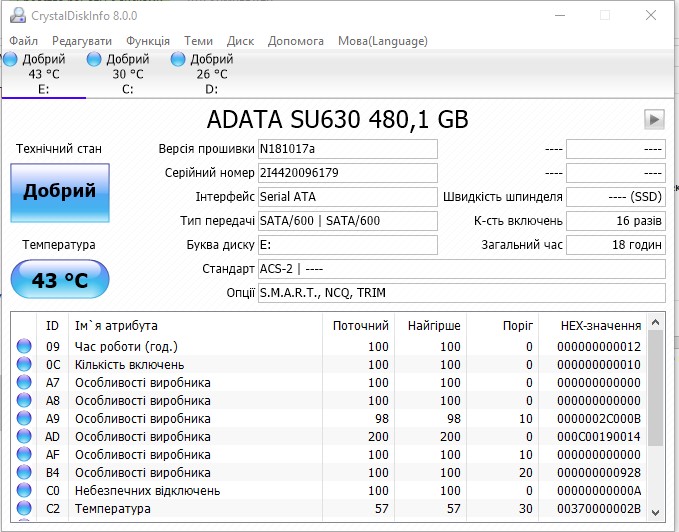
Task: Switch to disk D: tab at 26 °C
Action: 212,74
